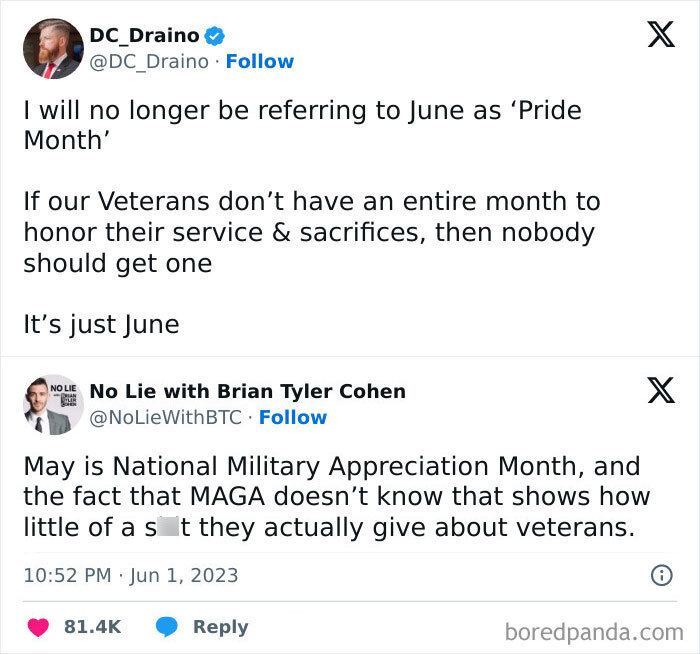Viewport: 700px width, 654px height.
Task: Click the blue reply speech bubble icon
Action: (x=167, y=626)
